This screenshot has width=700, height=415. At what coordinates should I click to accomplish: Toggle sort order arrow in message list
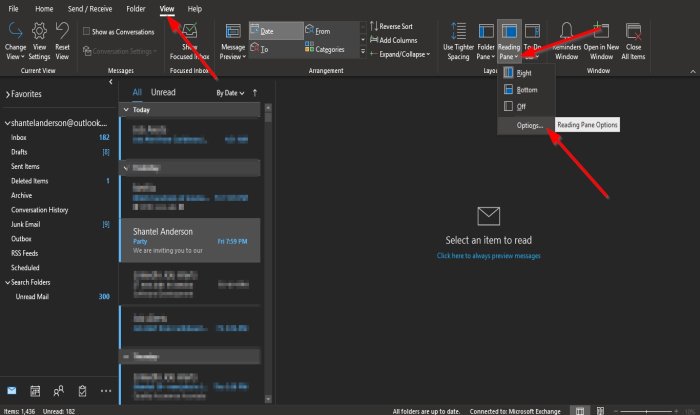(x=255, y=93)
